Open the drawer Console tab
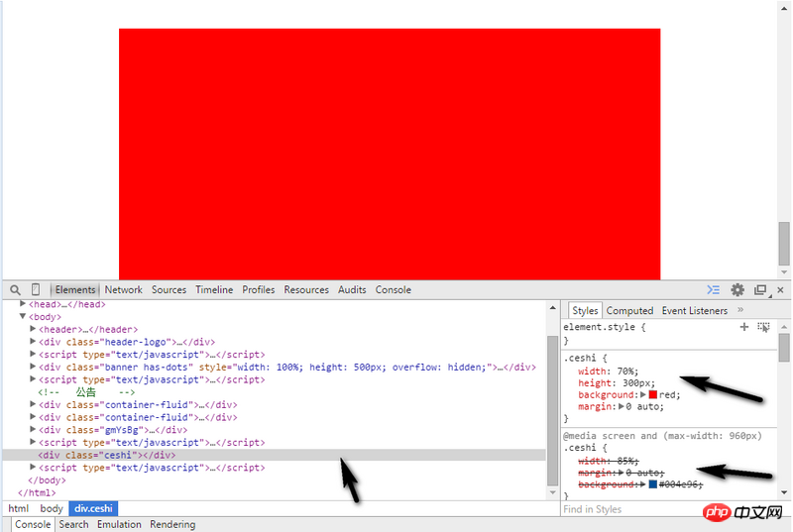793x532 pixels. [33, 524]
